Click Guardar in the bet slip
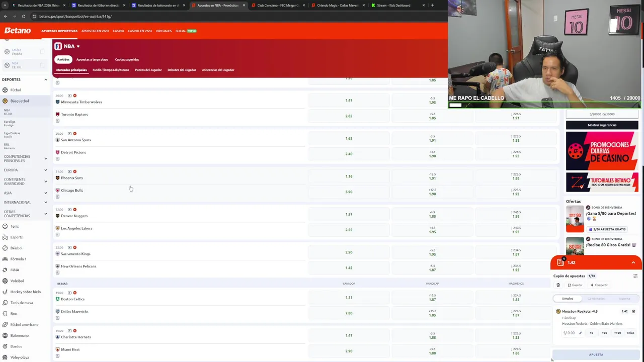Screen dimensions: 644x362 coord(575,285)
